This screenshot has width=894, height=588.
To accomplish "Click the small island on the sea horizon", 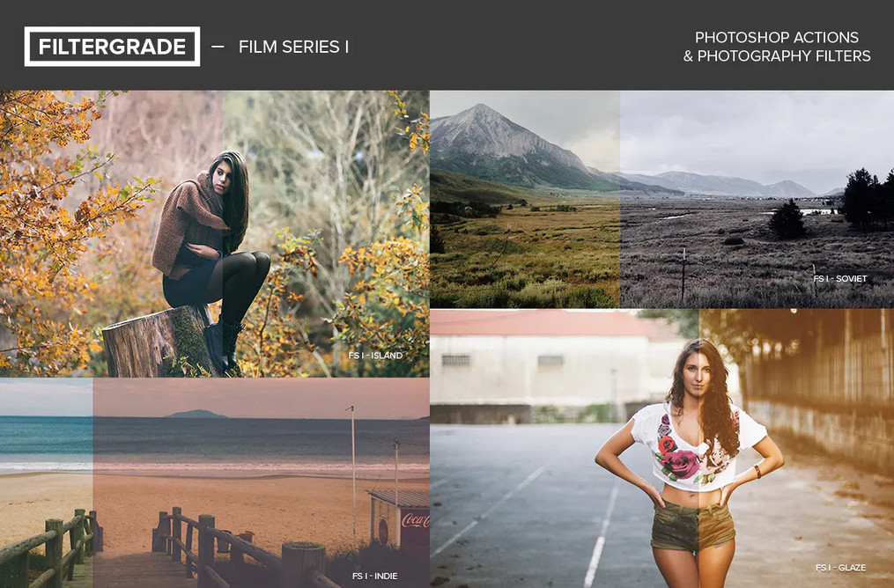I will [196, 414].
